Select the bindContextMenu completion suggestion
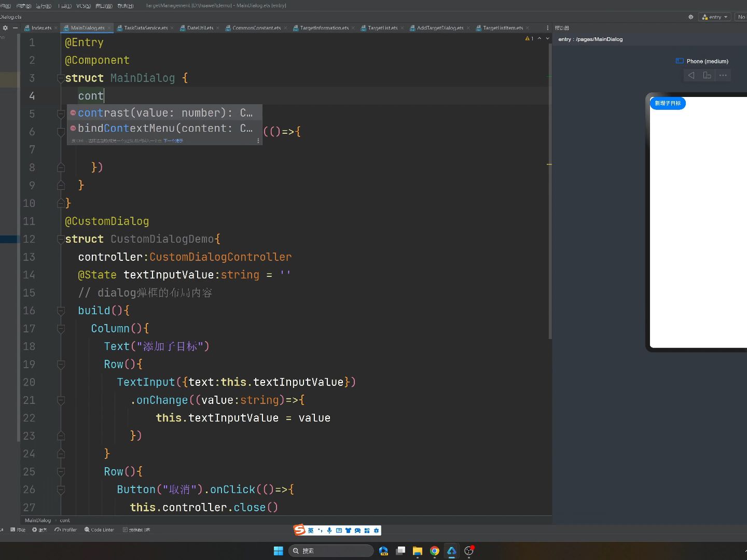 (x=164, y=128)
